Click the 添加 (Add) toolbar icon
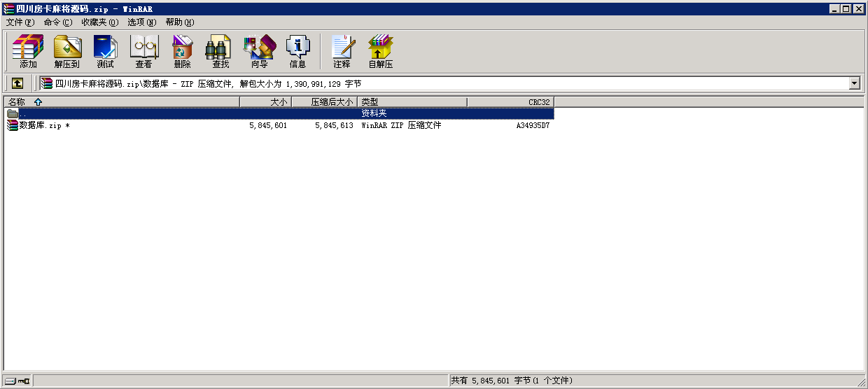The image size is (868, 389). pos(28,52)
